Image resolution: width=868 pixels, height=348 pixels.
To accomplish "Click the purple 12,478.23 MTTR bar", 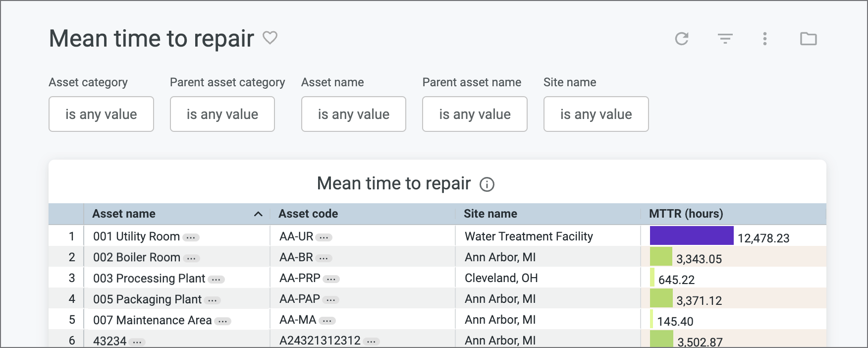I will click(691, 235).
